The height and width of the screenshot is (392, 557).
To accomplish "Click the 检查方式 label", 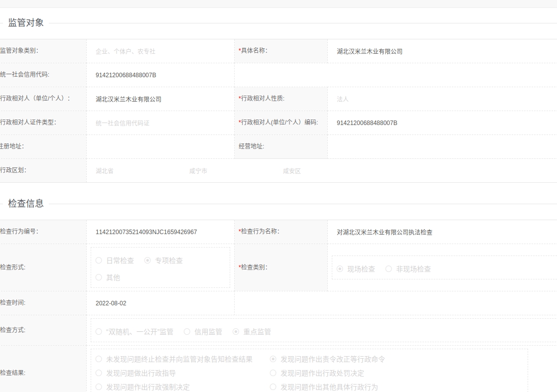I will pos(12,330).
